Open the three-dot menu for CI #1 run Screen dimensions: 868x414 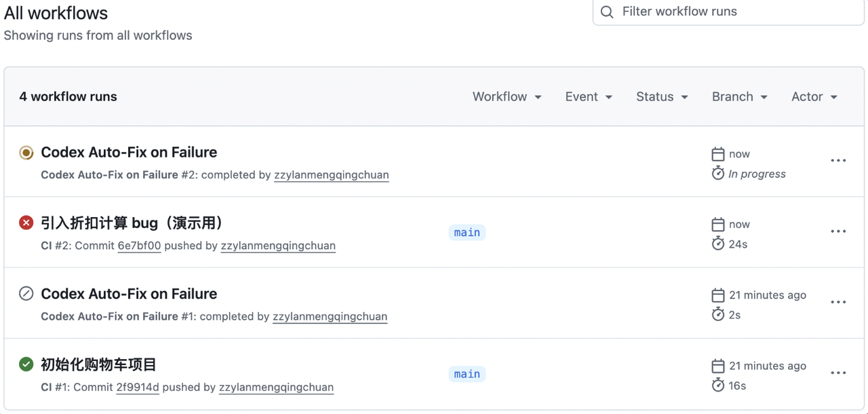838,373
